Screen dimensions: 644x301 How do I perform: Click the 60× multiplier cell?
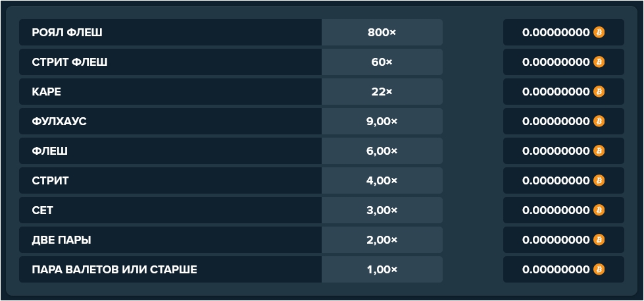382,62
